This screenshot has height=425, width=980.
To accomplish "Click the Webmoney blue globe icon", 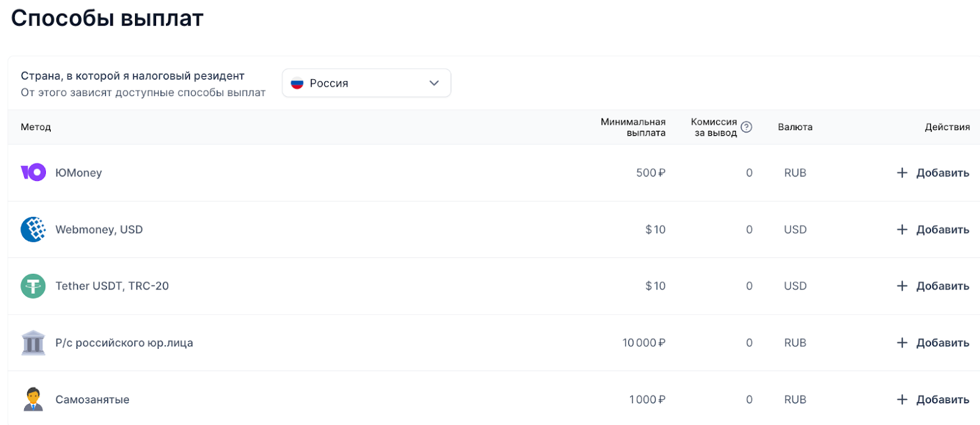I will [33, 229].
